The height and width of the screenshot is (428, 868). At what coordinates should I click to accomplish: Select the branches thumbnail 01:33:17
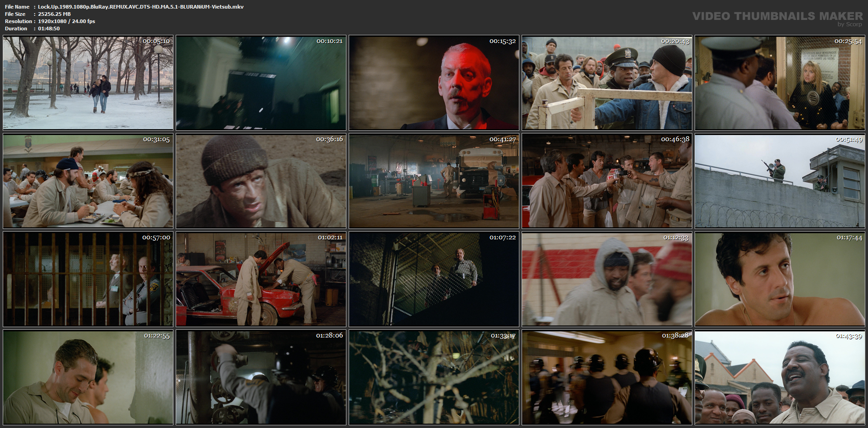[434, 377]
